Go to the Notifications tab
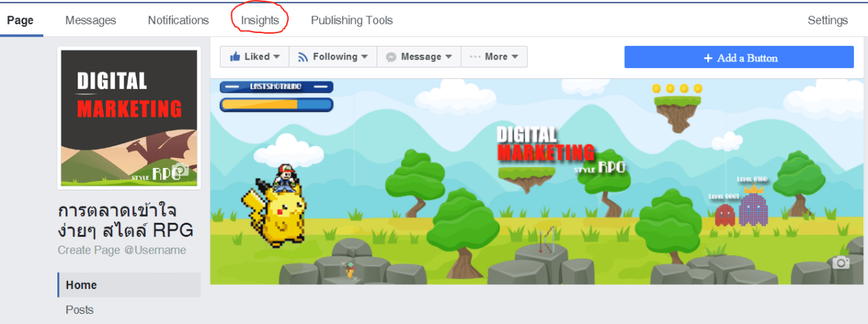 (x=178, y=20)
